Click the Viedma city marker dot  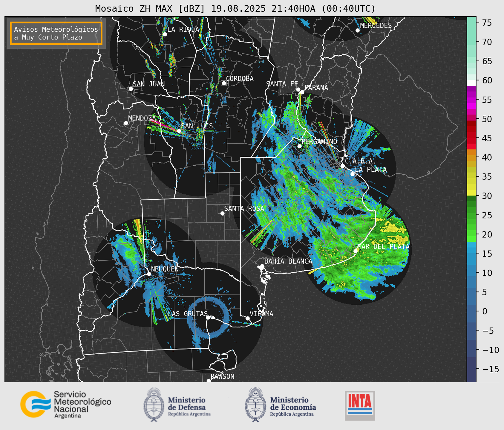click(247, 318)
